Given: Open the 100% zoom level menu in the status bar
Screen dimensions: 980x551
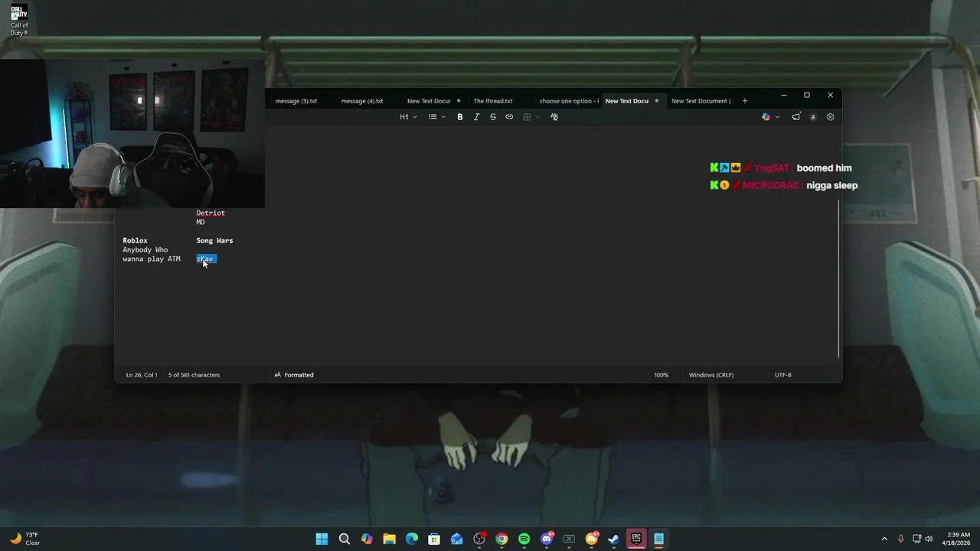Looking at the screenshot, I should click(x=661, y=375).
